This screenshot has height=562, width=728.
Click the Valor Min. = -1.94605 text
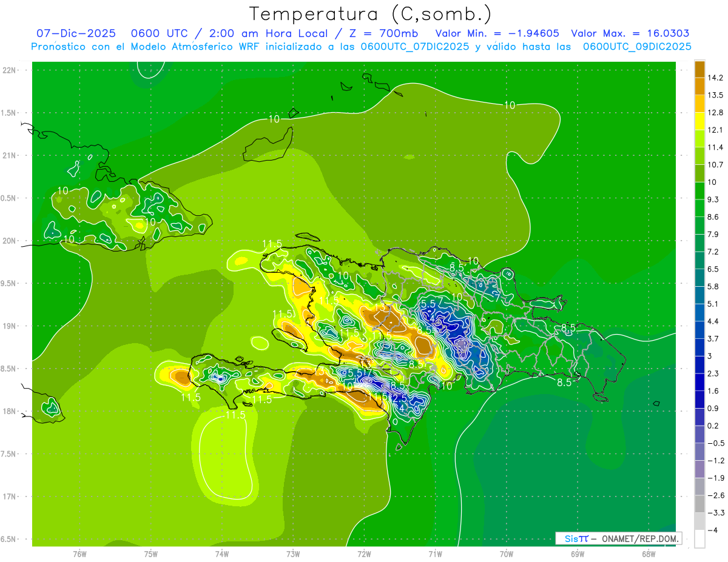coord(497,33)
